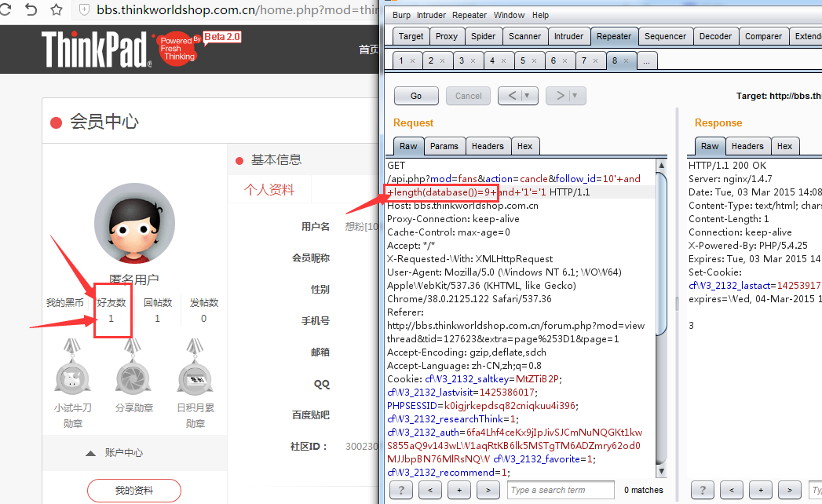Go to next request in history
This screenshot has height=504, width=822.
tap(560, 96)
